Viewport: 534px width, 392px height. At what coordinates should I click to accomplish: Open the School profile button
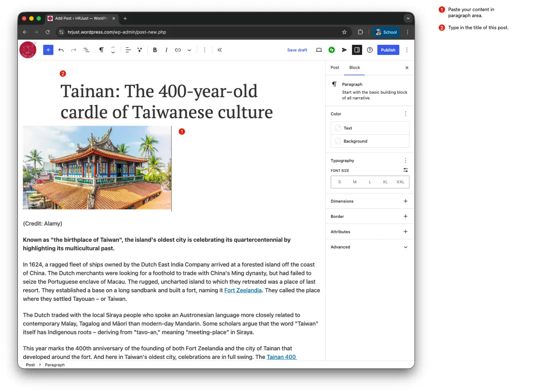click(x=386, y=32)
